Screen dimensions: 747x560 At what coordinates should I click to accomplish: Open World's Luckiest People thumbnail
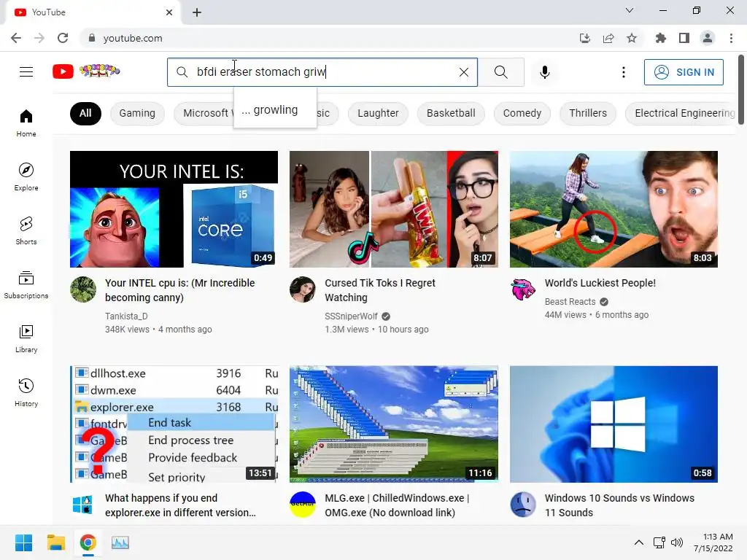[614, 209]
